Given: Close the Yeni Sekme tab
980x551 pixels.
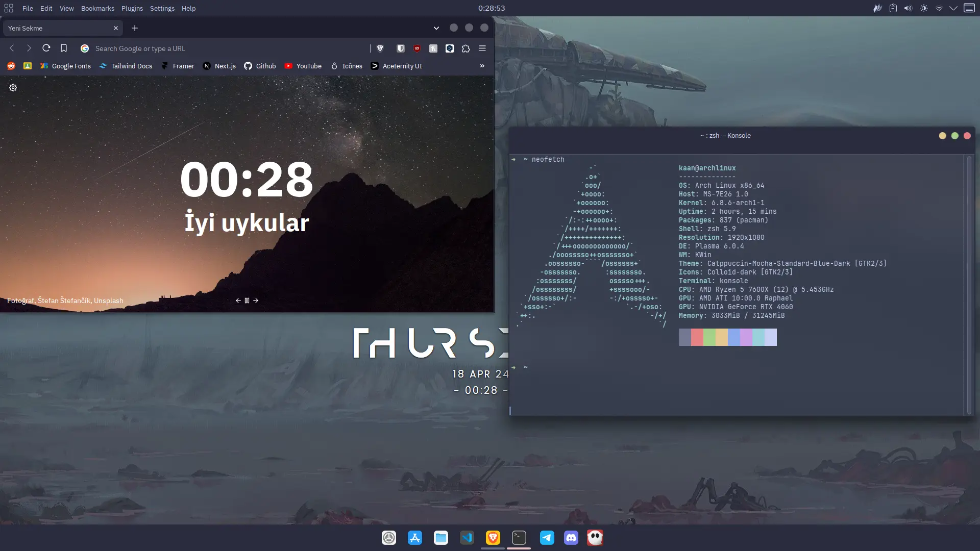Looking at the screenshot, I should click(x=116, y=28).
